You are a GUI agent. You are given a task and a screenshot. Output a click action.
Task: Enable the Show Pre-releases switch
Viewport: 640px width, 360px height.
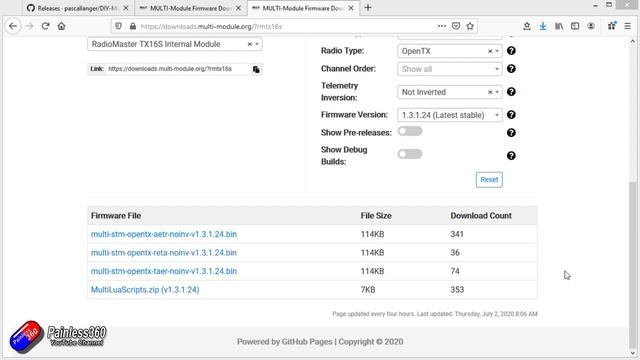coord(410,131)
